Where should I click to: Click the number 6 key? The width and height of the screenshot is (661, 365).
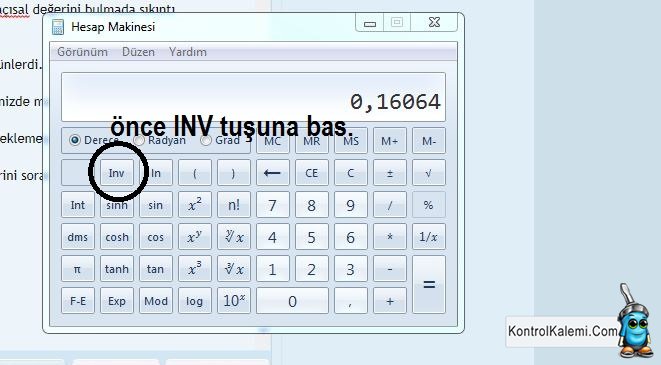pos(351,237)
